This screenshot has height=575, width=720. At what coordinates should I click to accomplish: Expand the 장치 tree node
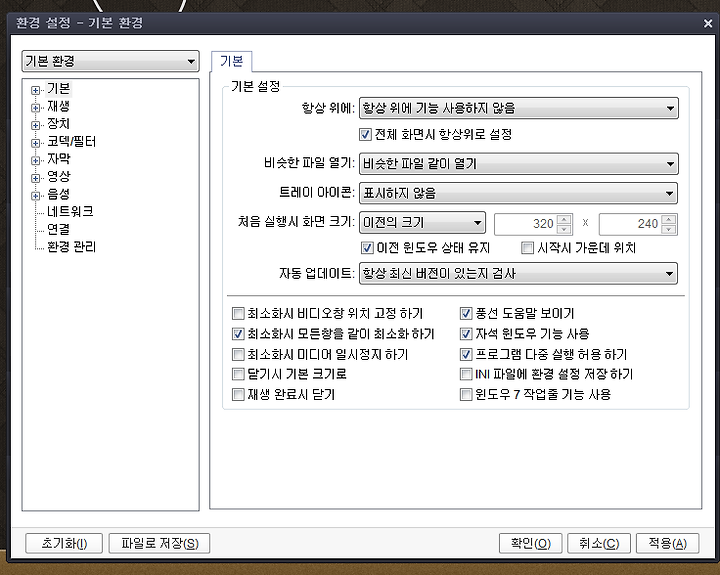click(35, 125)
